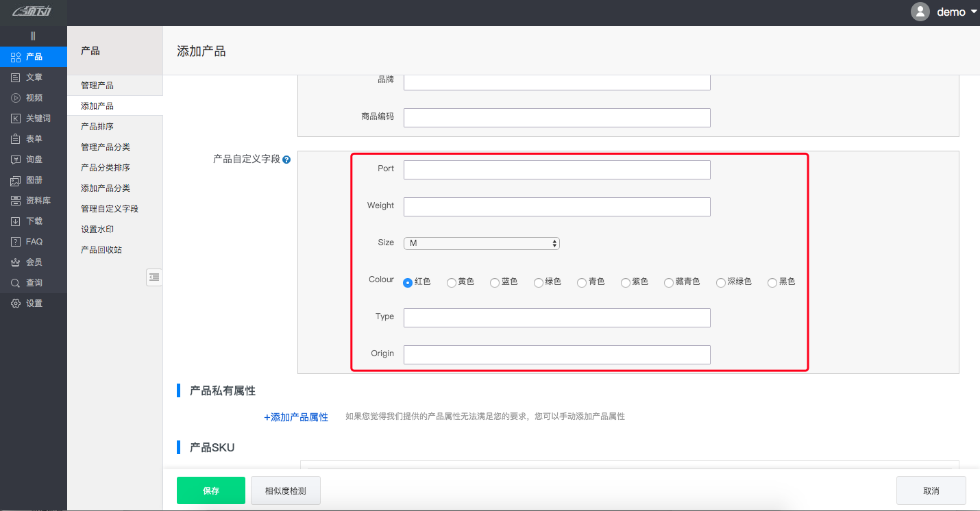Open the Size dropdown showing M
This screenshot has width=980, height=511.
(x=482, y=242)
